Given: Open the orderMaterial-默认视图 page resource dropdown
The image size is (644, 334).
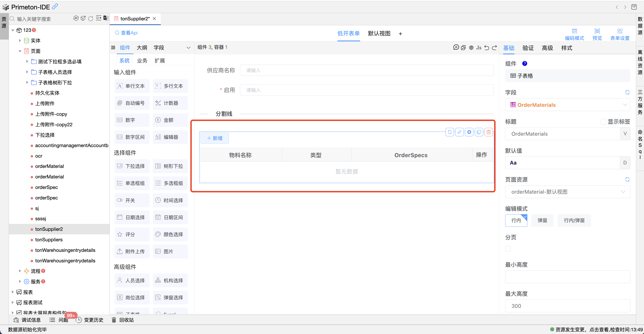Looking at the screenshot, I should pyautogui.click(x=567, y=192).
